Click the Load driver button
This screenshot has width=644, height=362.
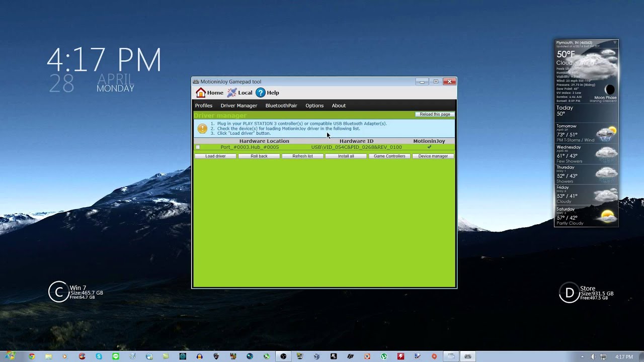215,156
